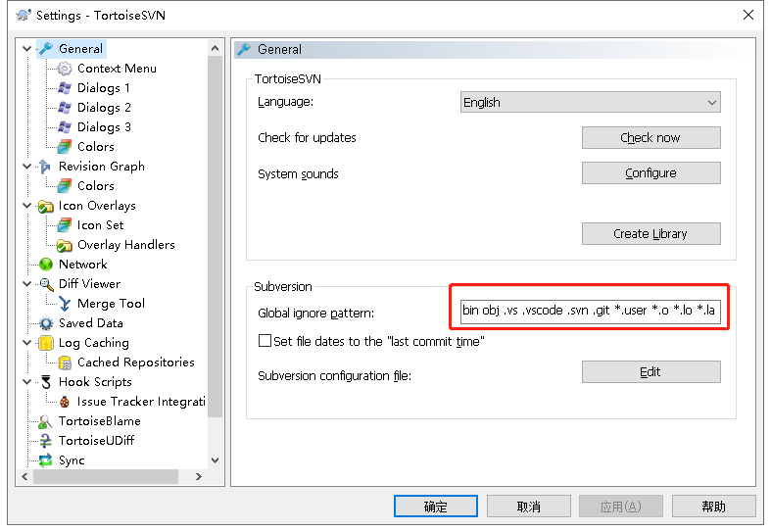Screen dimensions: 771x532
Task: Click Edit for Subversion configuration file
Action: pos(651,371)
